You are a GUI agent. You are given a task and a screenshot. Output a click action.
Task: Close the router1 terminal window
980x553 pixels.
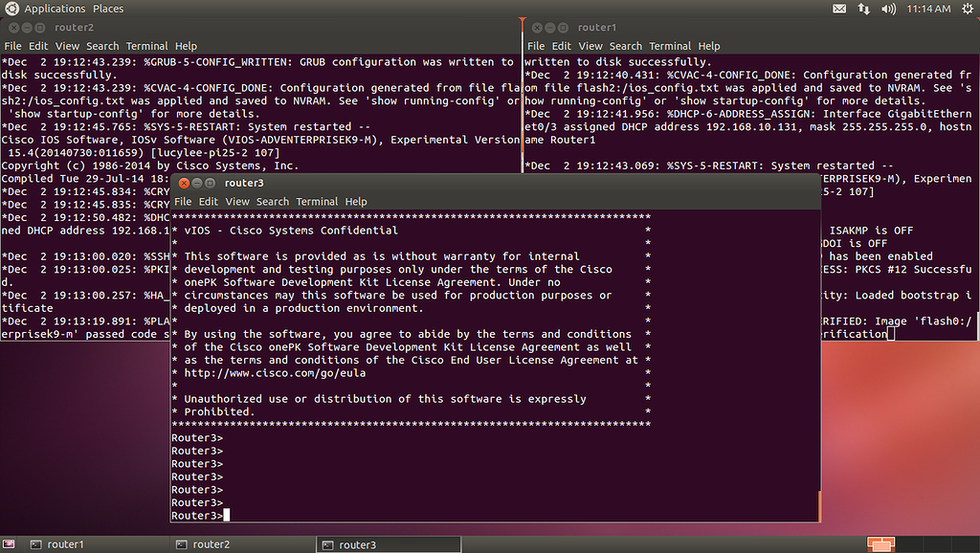(x=537, y=28)
